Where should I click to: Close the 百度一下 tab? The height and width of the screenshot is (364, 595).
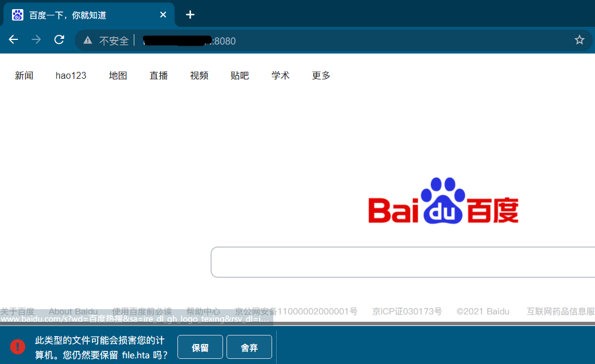[x=163, y=15]
